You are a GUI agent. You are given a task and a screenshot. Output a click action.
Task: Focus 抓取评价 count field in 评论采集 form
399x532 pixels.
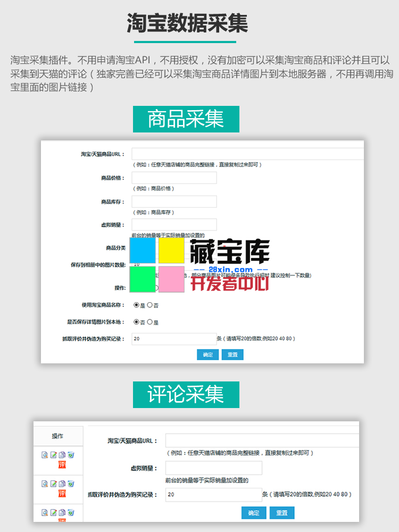point(214,495)
